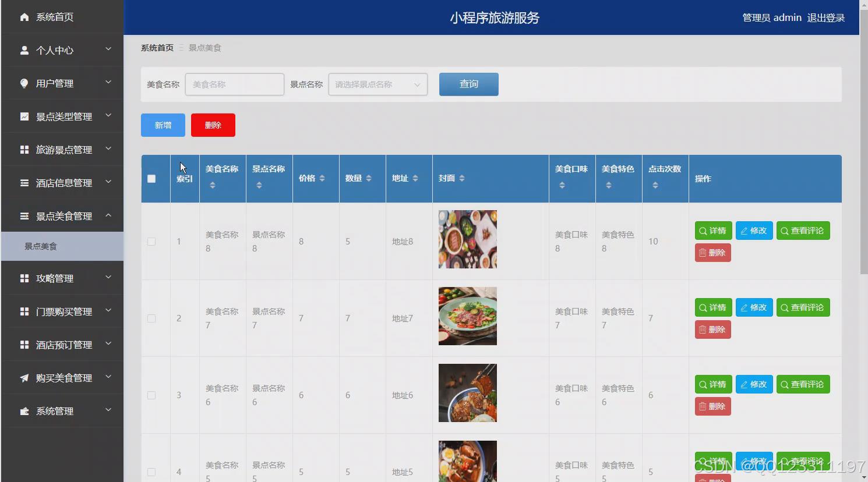This screenshot has width=868, height=482.
Task: Sort by 点击次数 using its sort arrows
Action: click(655, 185)
